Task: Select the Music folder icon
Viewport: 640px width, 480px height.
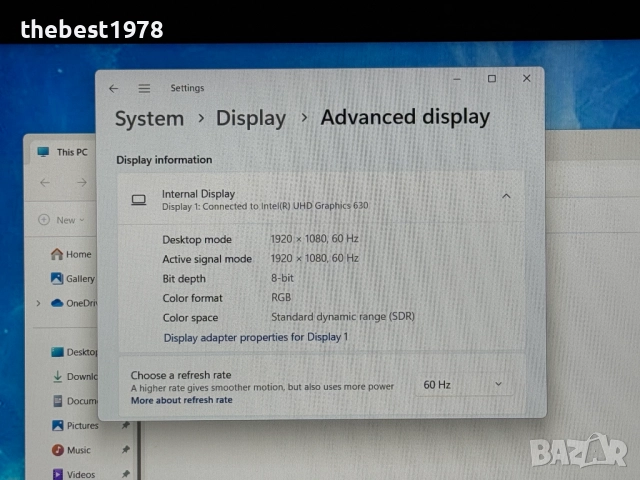Action: [x=57, y=450]
